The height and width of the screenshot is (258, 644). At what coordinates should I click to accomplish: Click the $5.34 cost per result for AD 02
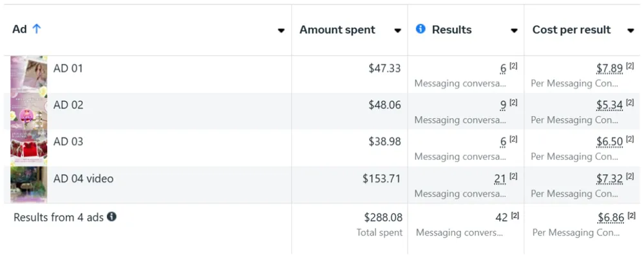pos(610,105)
